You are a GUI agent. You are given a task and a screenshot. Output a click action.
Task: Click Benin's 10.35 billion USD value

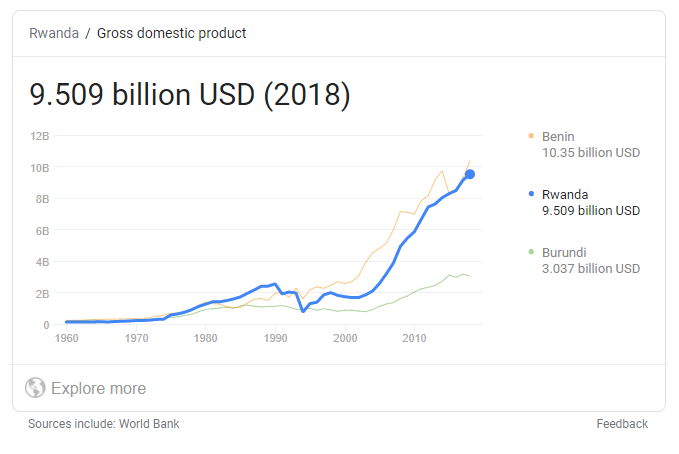(x=590, y=153)
